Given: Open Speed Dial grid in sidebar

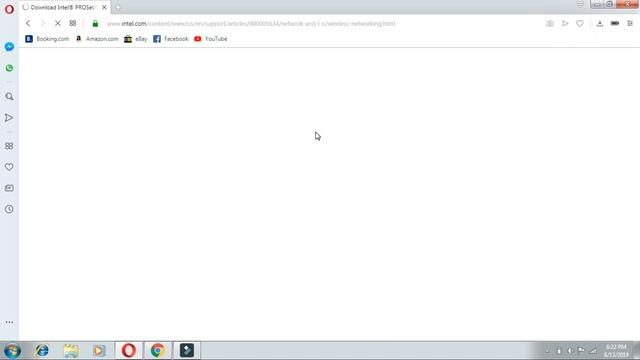Looking at the screenshot, I should click(x=9, y=146).
